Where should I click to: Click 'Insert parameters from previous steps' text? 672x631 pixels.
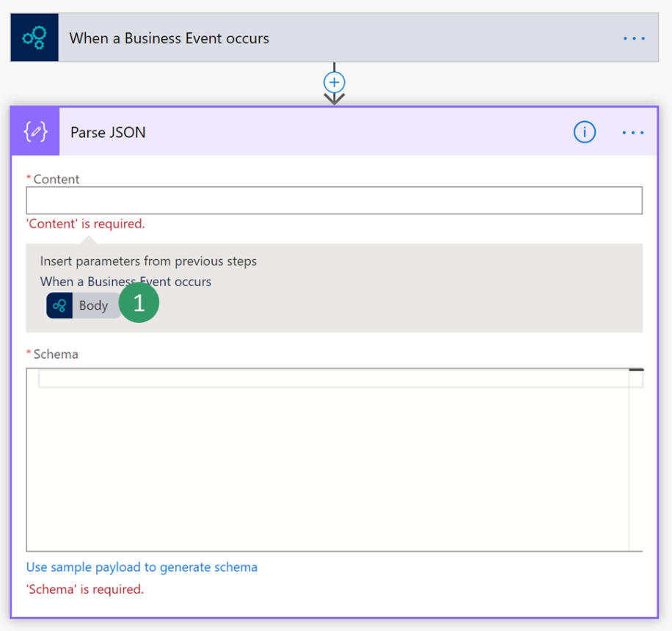point(148,261)
